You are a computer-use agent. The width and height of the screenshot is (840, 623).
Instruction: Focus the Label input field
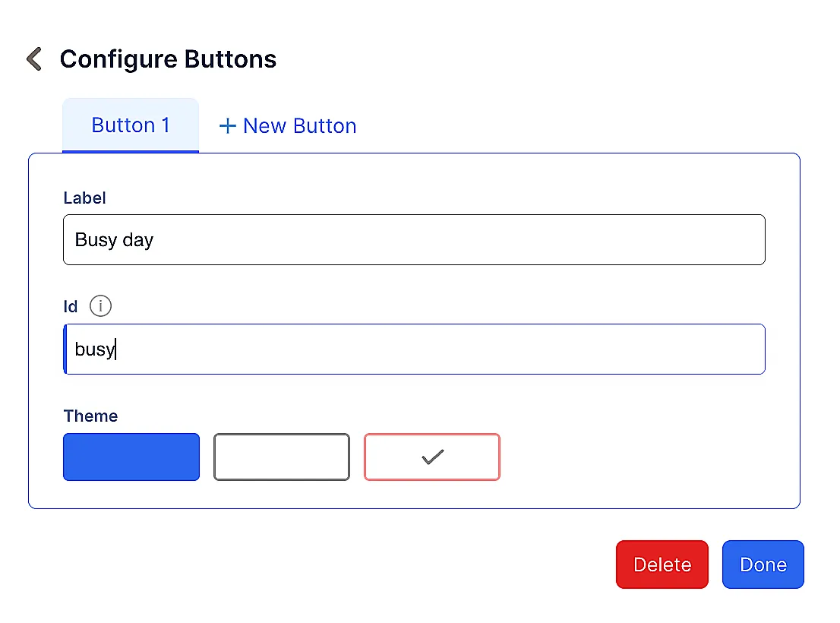[x=414, y=240]
